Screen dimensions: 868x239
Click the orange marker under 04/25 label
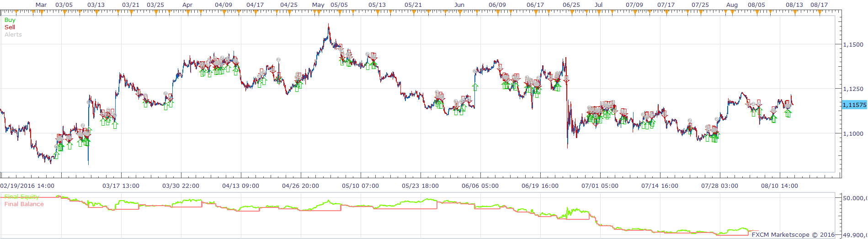tap(289, 12)
